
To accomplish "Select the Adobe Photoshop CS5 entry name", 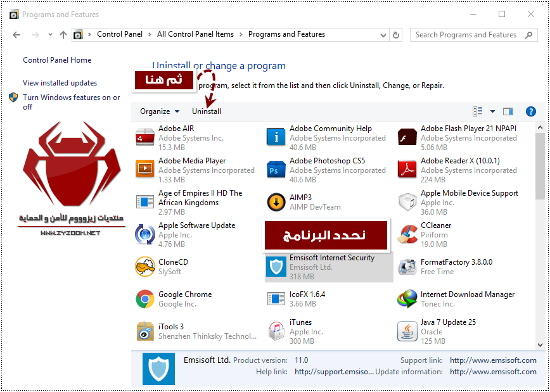I will 327,161.
